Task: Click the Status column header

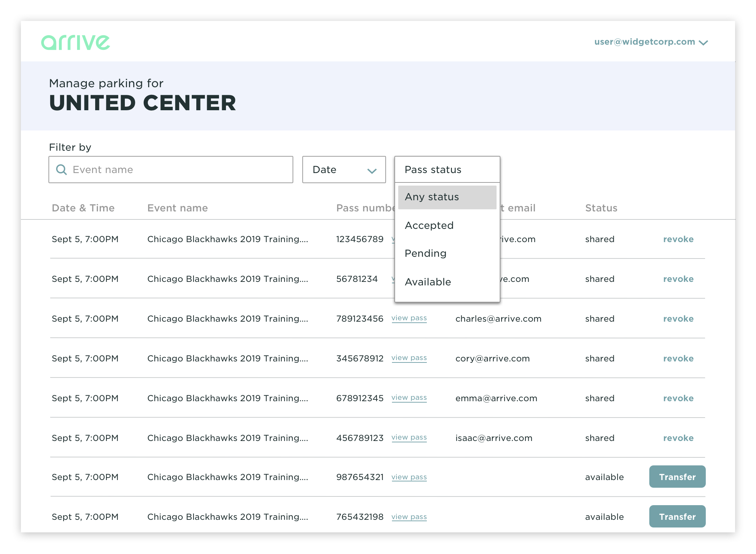Action: pyautogui.click(x=601, y=208)
